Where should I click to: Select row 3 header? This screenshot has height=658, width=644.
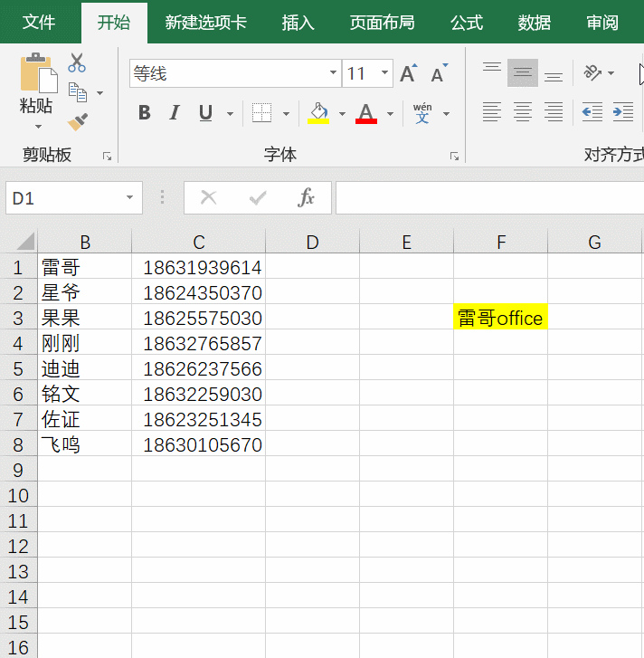tap(18, 318)
